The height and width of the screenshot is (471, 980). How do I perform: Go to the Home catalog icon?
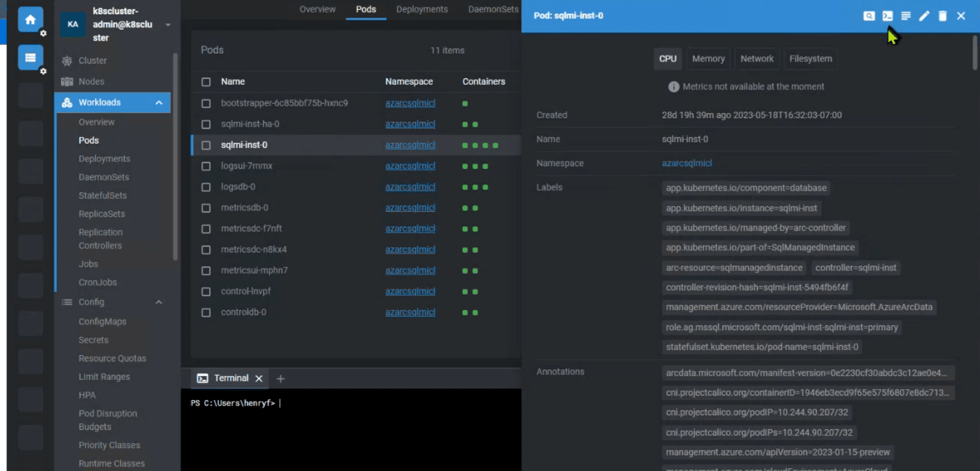coord(30,19)
